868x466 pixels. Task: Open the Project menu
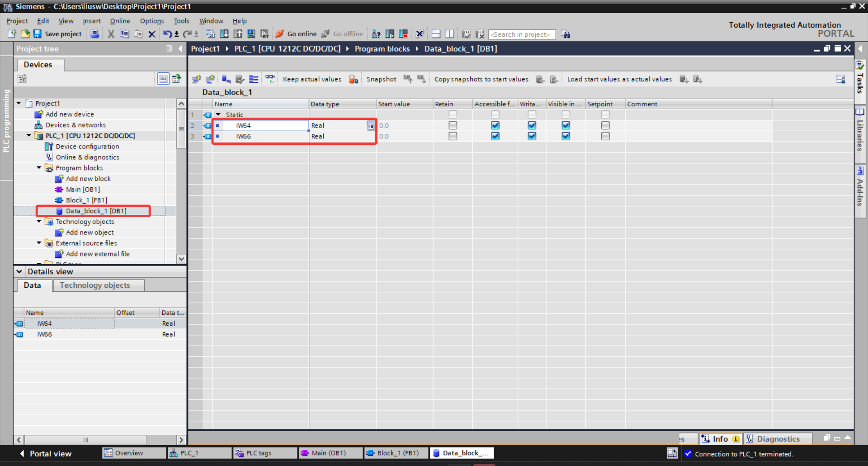click(x=17, y=21)
